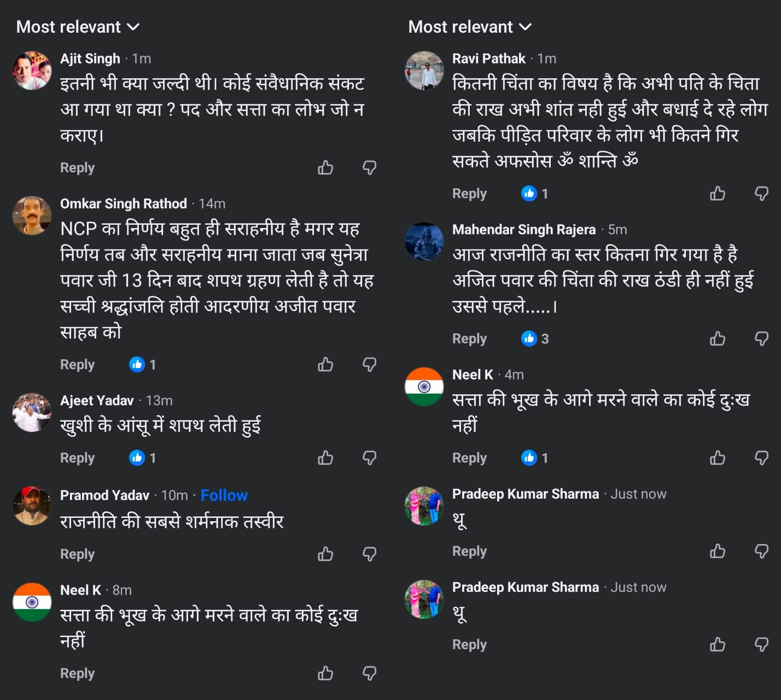Like Ajit Singh's comment with thumbs up
Viewport: 781px width, 700px height.
325,167
